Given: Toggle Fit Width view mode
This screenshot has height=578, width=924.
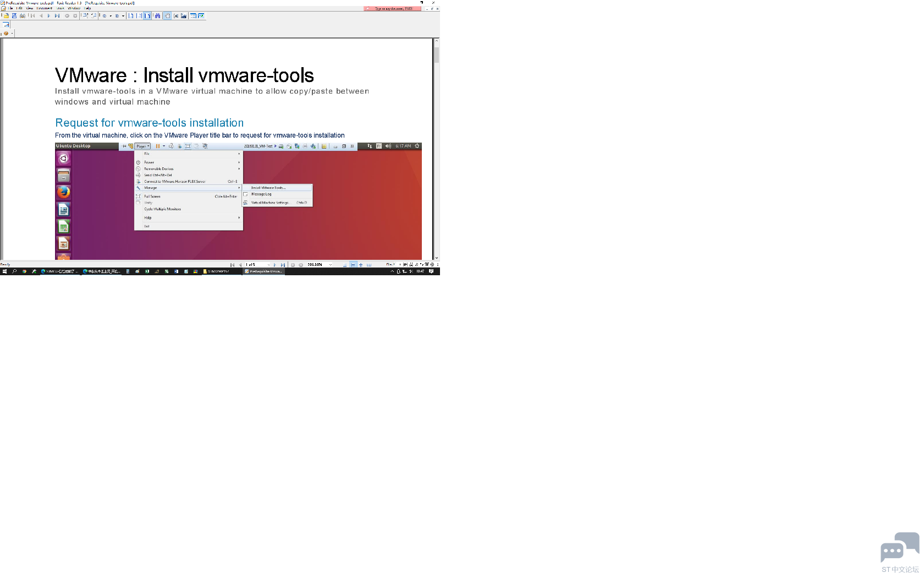Looking at the screenshot, I should 147,16.
